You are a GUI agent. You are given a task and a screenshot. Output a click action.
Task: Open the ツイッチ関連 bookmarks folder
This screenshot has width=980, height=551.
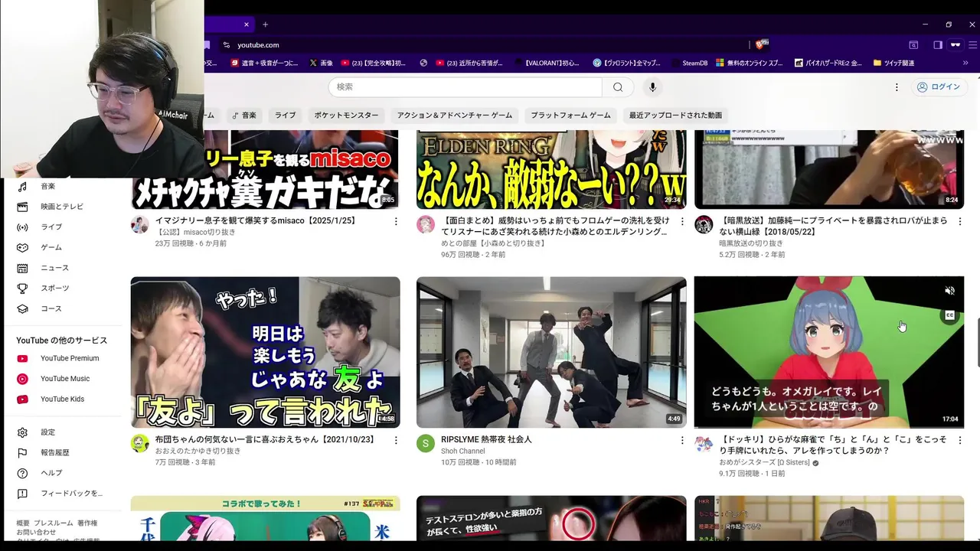click(x=893, y=64)
